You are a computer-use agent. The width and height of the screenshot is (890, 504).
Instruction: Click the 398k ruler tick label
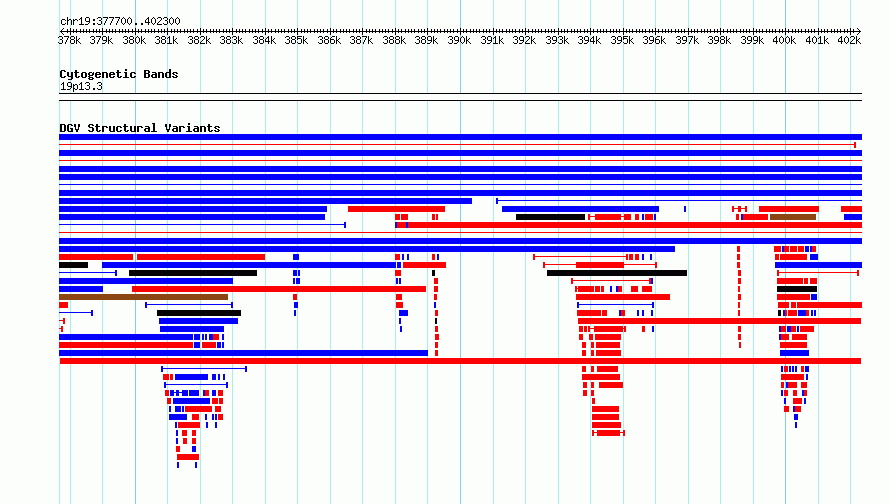[719, 40]
